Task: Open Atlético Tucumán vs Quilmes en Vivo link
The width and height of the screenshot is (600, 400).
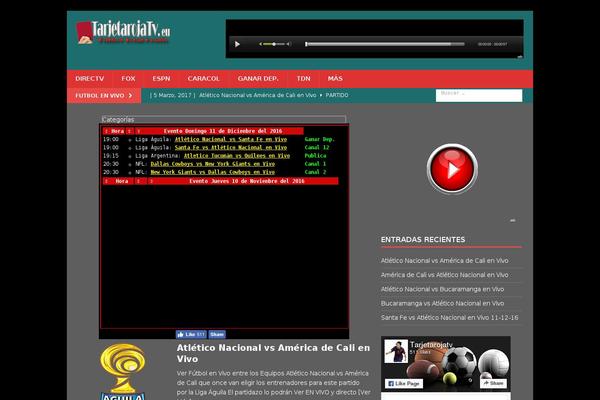Action: 236,156
